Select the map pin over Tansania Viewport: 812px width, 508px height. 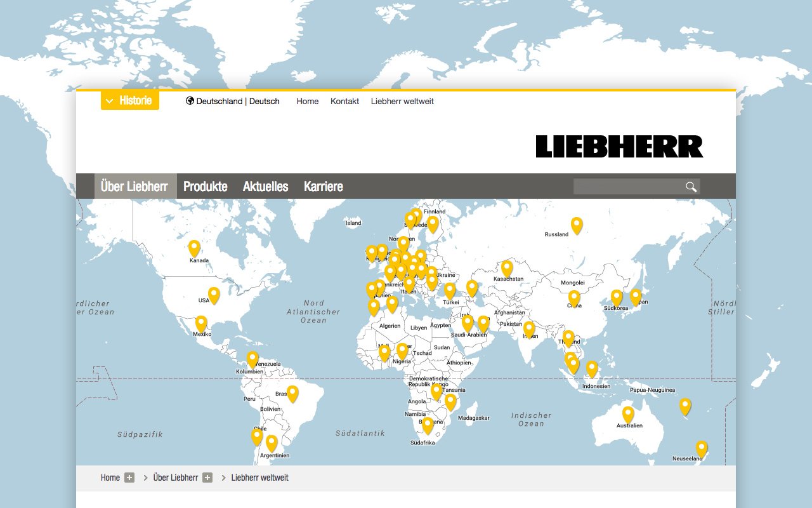450,402
